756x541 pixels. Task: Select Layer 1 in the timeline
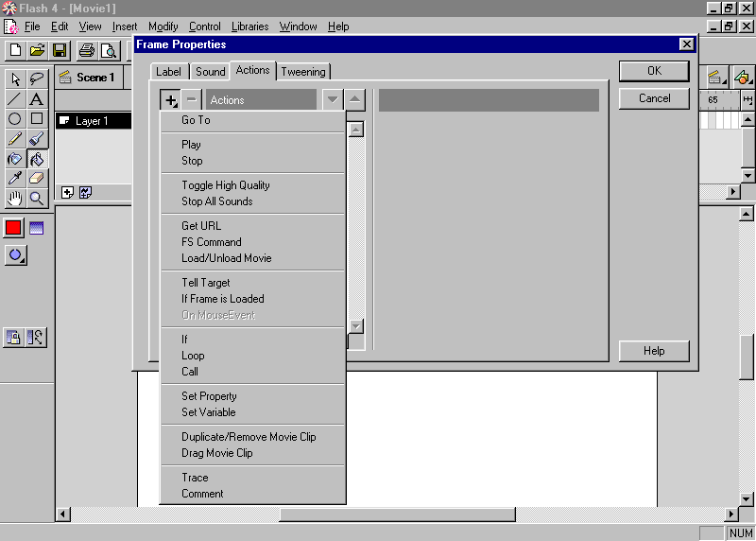94,121
